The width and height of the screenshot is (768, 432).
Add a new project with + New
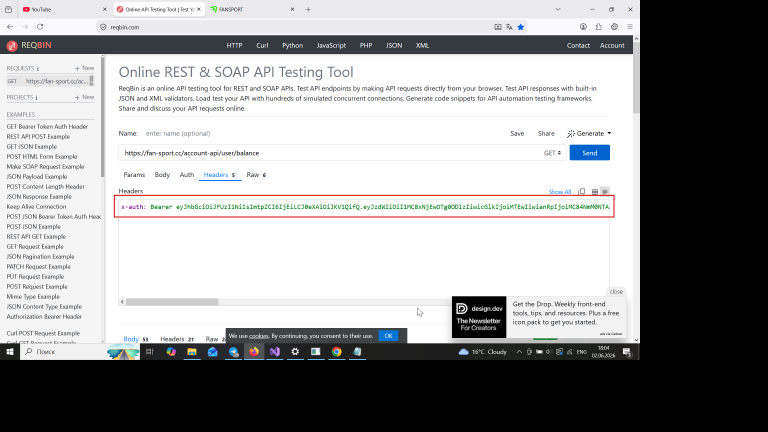click(x=84, y=97)
